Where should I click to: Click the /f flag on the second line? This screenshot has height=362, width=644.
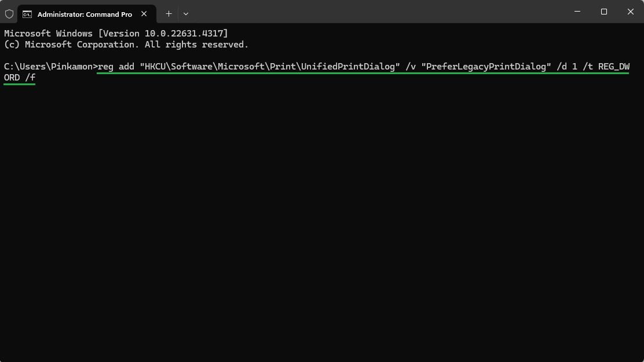(x=30, y=78)
